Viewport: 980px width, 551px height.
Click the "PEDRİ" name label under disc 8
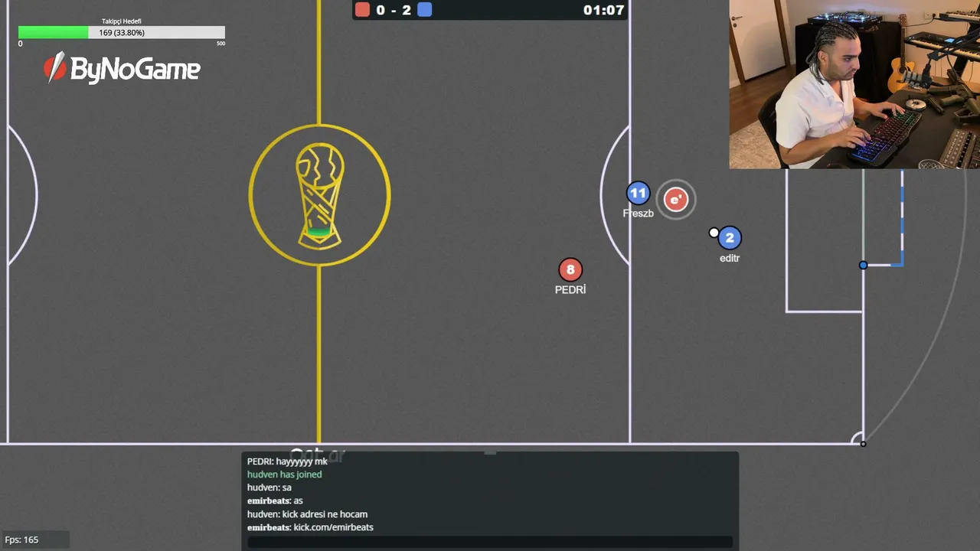coord(570,289)
